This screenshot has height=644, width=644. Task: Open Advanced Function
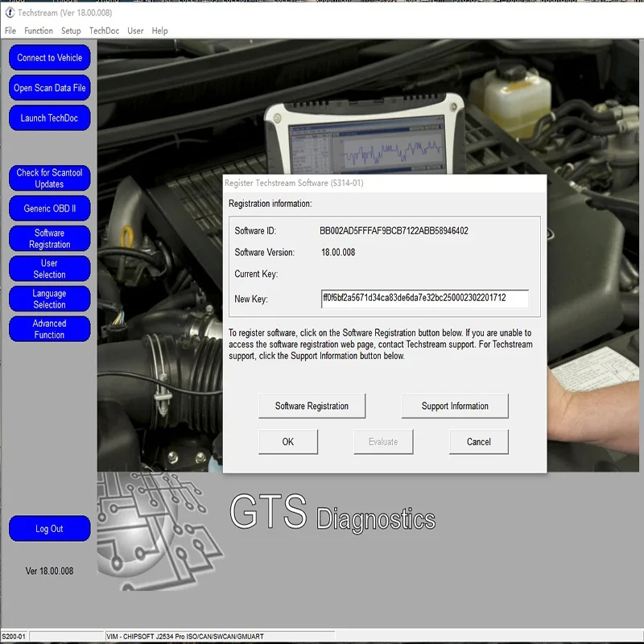point(50,329)
